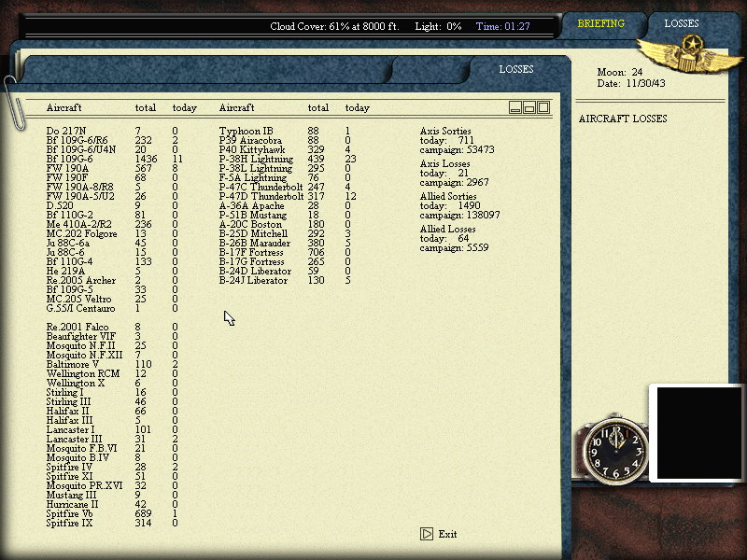Select the Mustang III row
The width and height of the screenshot is (747, 560).
click(x=112, y=496)
